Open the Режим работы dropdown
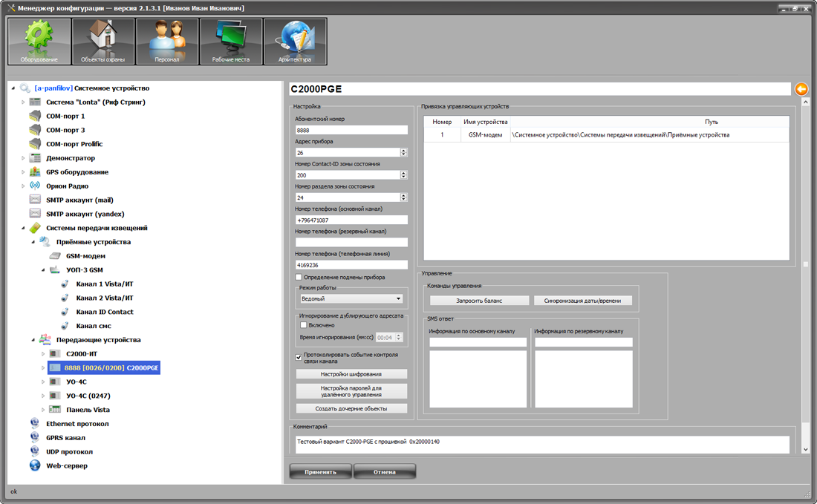 [351, 298]
